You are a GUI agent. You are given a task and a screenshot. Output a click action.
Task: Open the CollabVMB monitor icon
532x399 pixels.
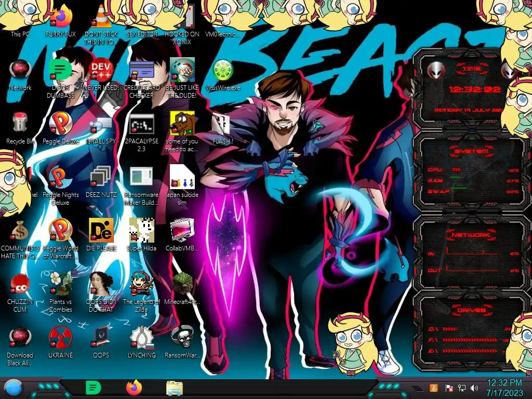point(182,235)
